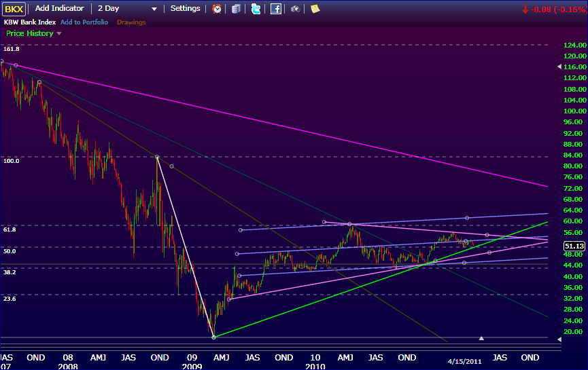Click the 61.8 Fibonacci level label
The image size is (588, 370).
pyautogui.click(x=10, y=229)
